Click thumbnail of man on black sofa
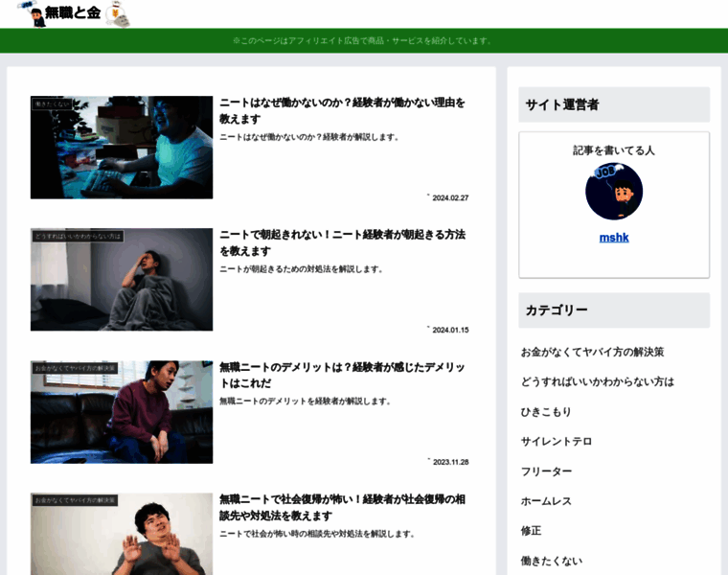Viewport: 728px width, 575px height. (x=122, y=412)
